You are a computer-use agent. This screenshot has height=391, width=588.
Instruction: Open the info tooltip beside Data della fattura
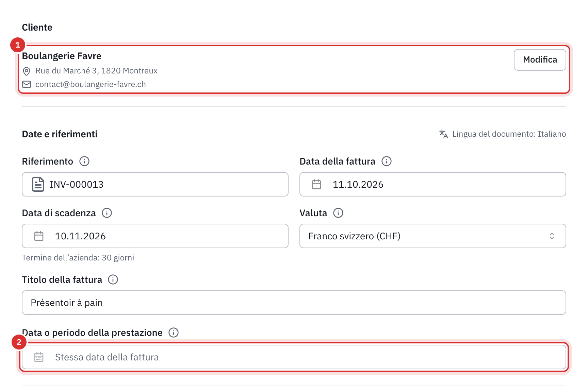tap(387, 161)
